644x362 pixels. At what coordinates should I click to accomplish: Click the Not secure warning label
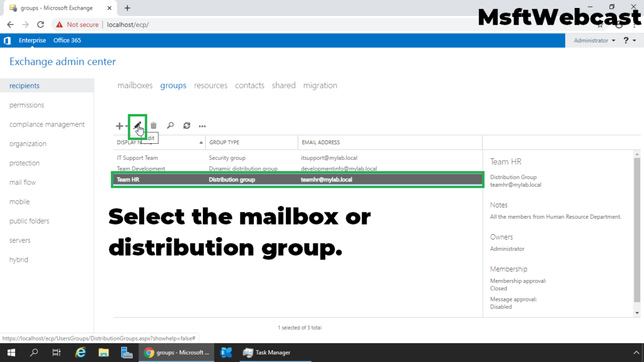tap(77, 24)
